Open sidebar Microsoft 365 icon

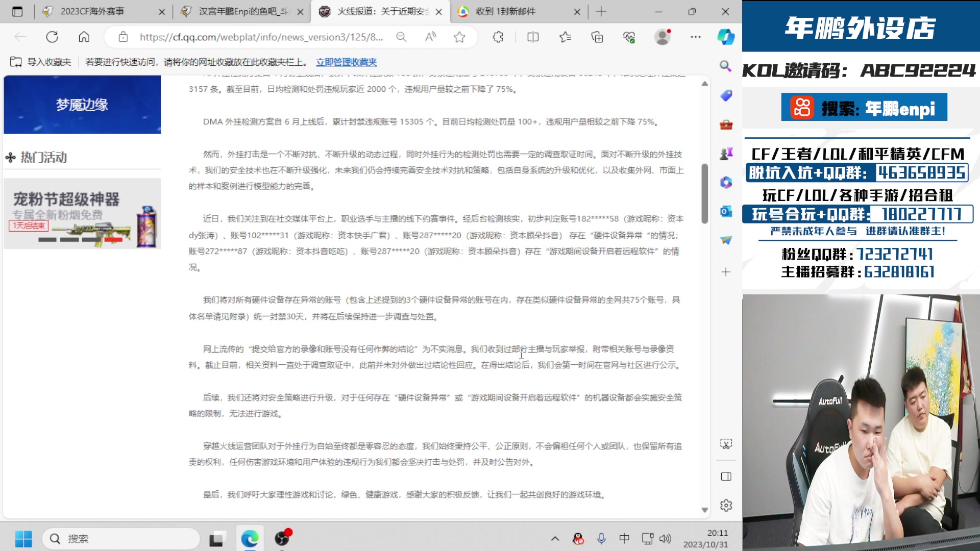(x=726, y=182)
